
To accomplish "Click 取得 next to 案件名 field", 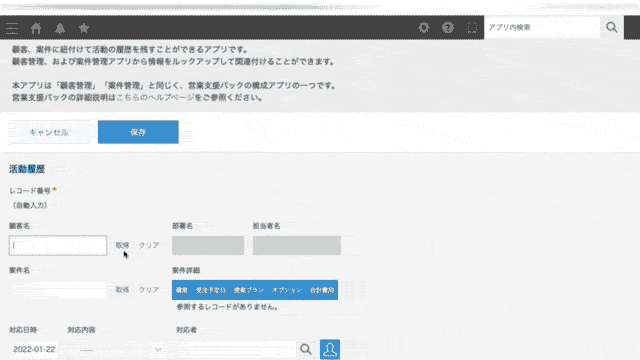I will tap(122, 290).
